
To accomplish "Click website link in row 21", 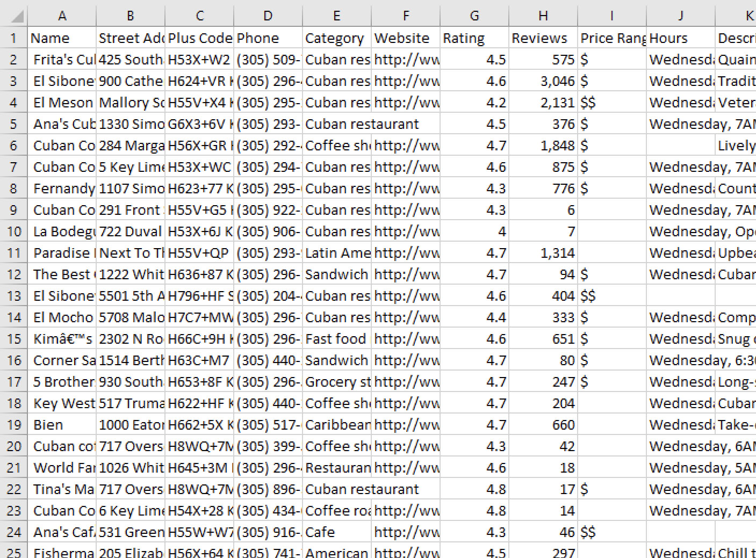I will click(406, 468).
